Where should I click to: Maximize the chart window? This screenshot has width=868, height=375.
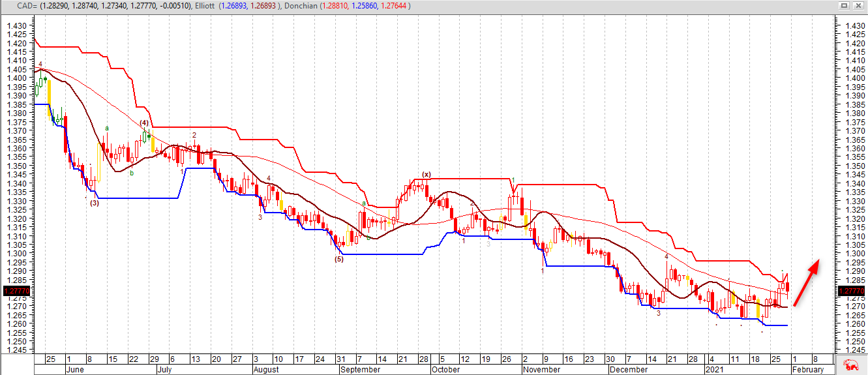click(x=843, y=5)
